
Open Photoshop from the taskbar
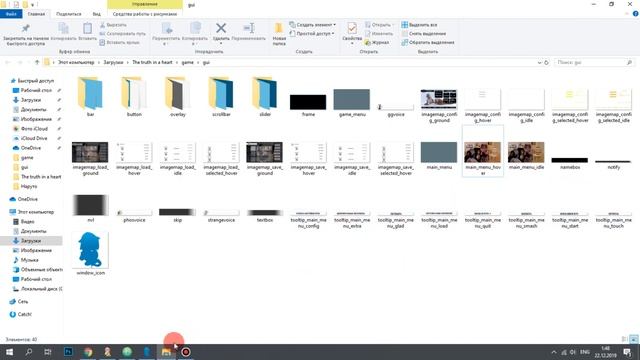pyautogui.click(x=68, y=352)
